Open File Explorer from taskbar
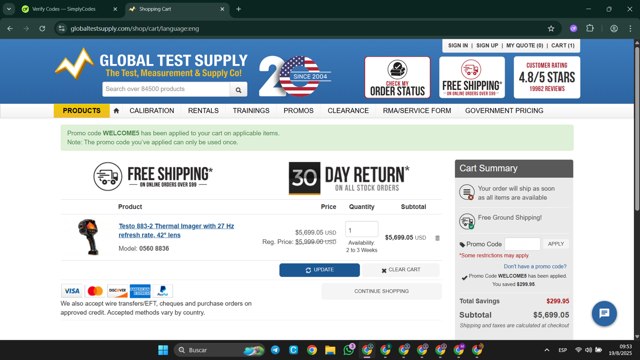Screen dimensions: 640x360 coord(330,350)
